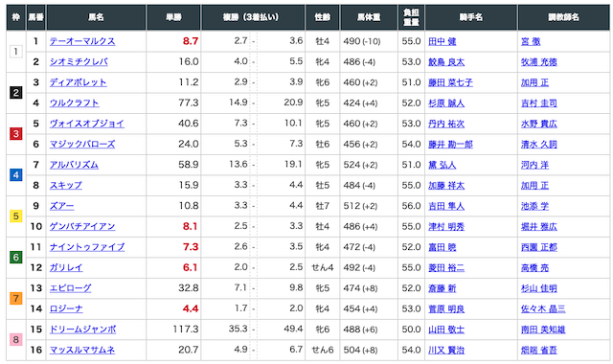Screen dimensions: 613x364
Task: Open horse ゲンパチアイアン
Action: [x=82, y=226]
